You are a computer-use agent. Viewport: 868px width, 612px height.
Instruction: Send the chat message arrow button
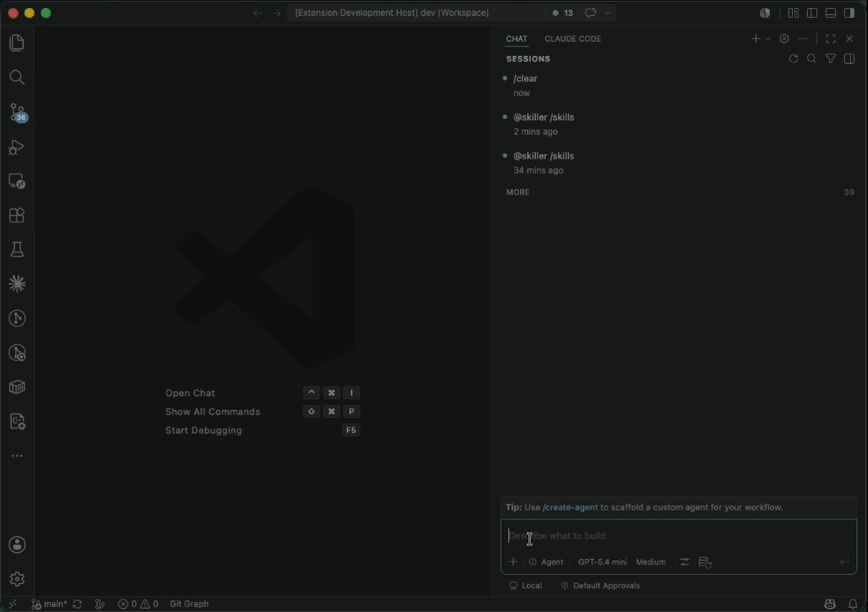844,562
